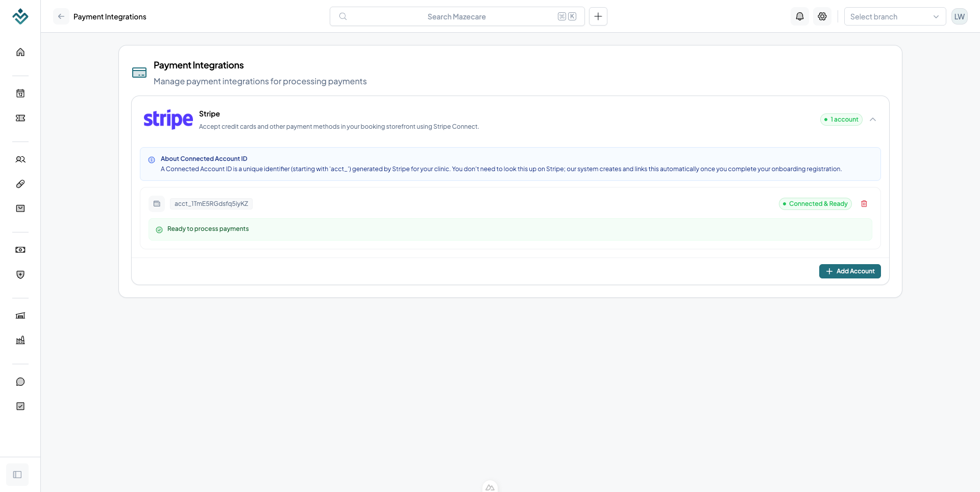Click 'Ready to process payments' text
The height and width of the screenshot is (492, 980).
(208, 229)
